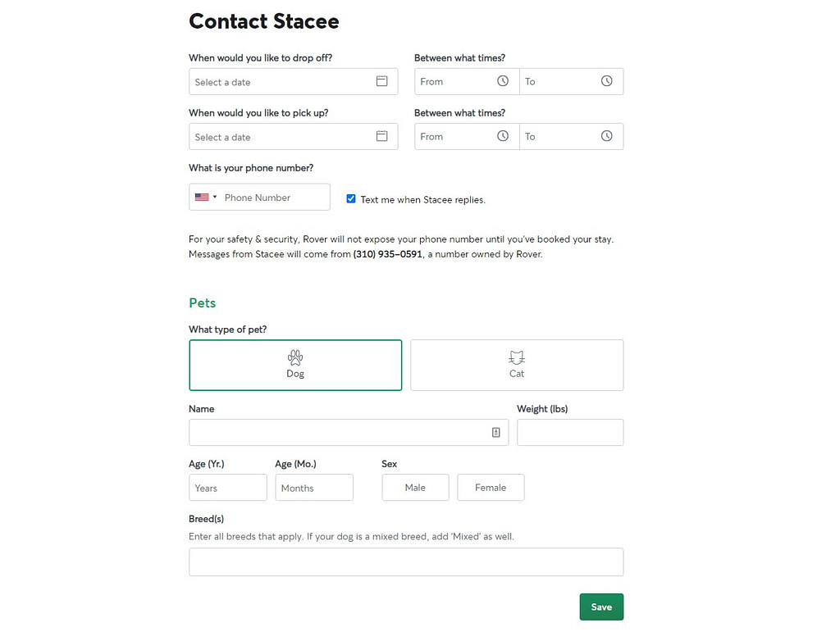Focus the Age Months input field
840x632 pixels.
coord(314,488)
